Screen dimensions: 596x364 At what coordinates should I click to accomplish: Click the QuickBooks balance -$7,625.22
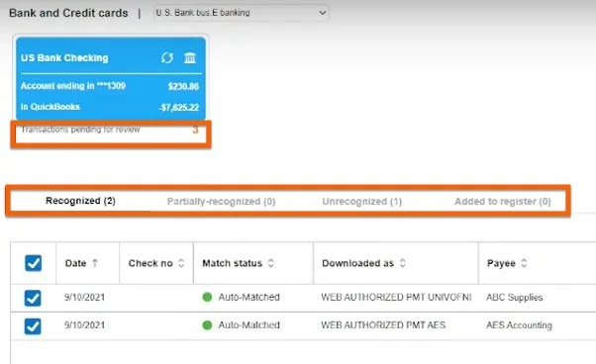pos(179,108)
